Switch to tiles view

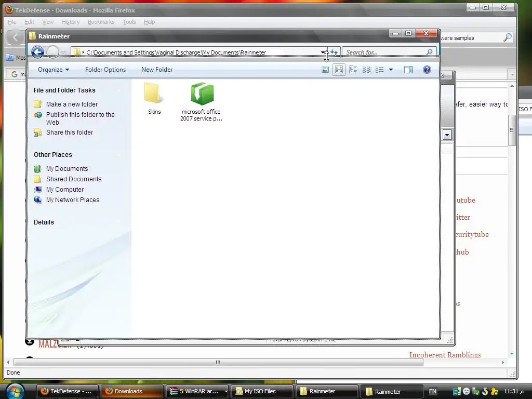point(353,70)
